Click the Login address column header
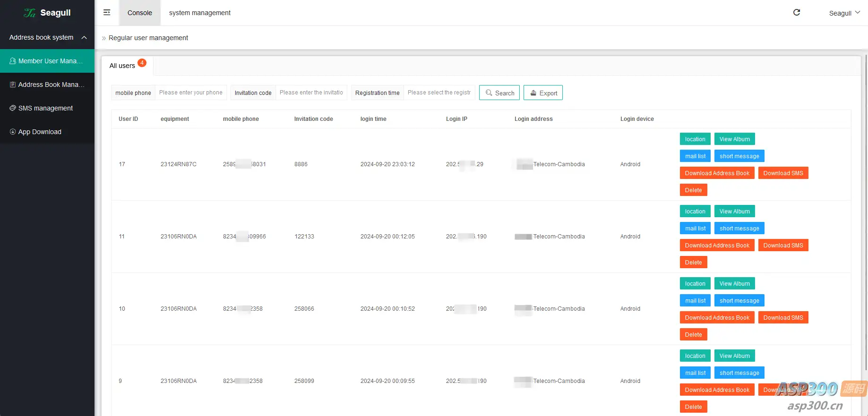868x416 pixels. click(x=533, y=119)
